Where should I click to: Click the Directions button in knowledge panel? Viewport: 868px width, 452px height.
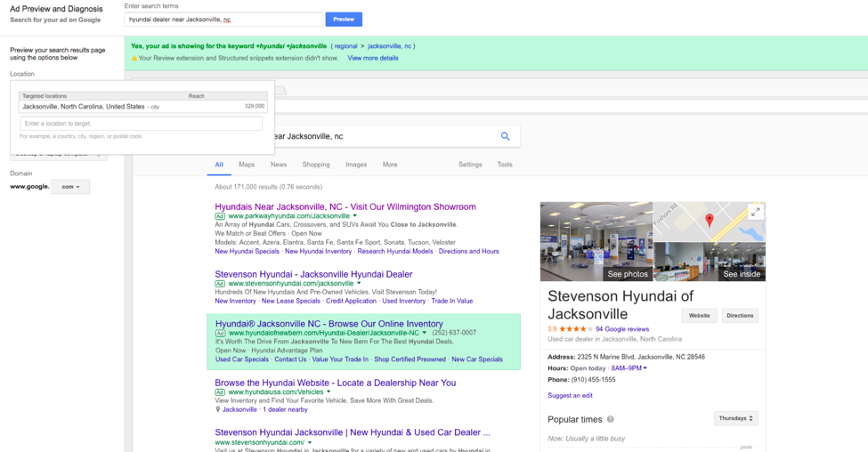pyautogui.click(x=740, y=316)
